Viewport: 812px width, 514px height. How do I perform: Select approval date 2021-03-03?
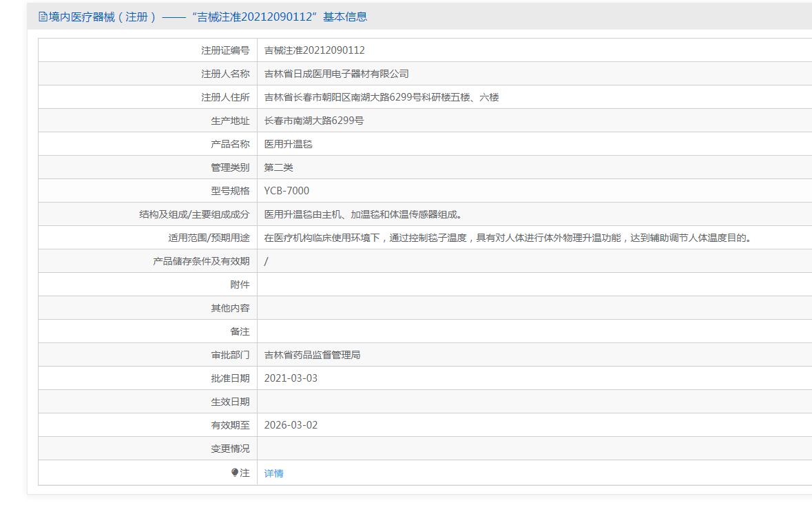pyautogui.click(x=291, y=378)
